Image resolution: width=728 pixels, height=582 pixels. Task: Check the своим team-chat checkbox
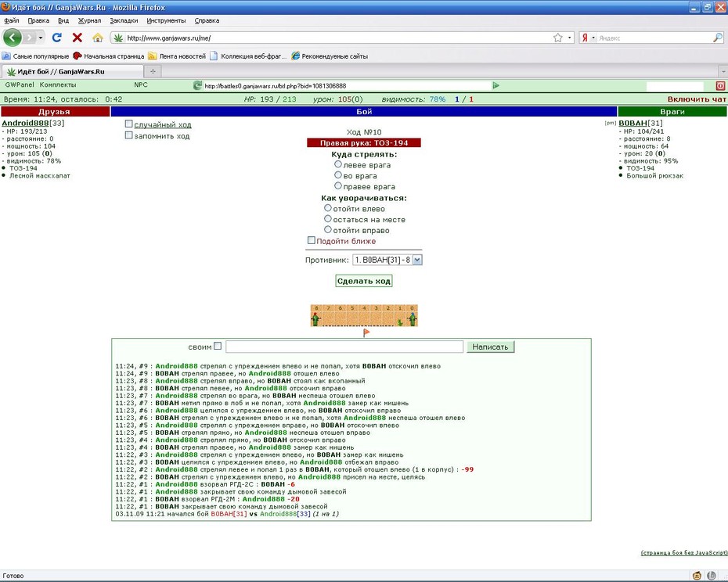point(218,346)
